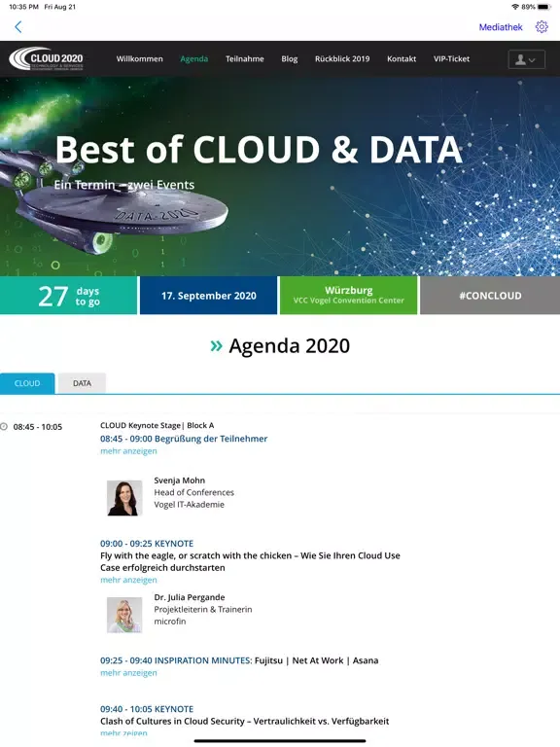Click Svenja Mohn's portrait photo

pos(124,498)
